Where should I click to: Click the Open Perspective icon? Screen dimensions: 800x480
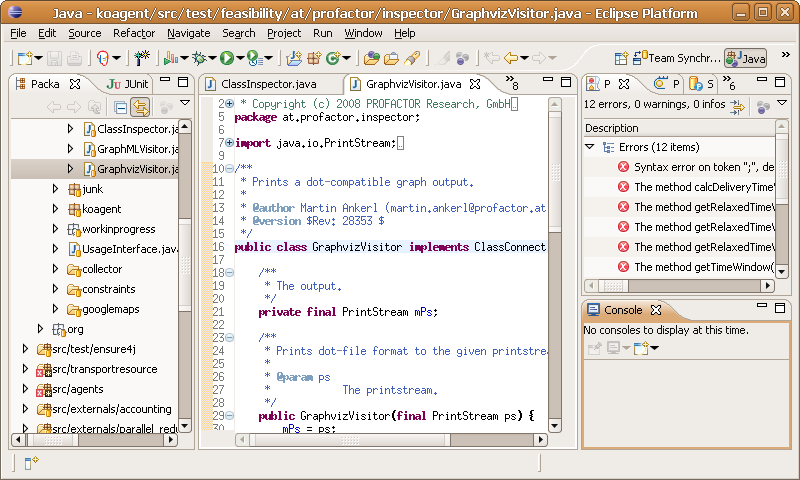coord(621,58)
